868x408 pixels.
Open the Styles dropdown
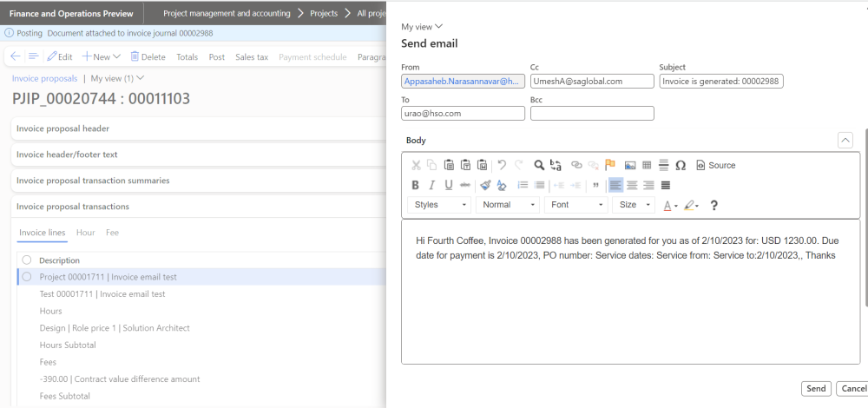tap(439, 205)
